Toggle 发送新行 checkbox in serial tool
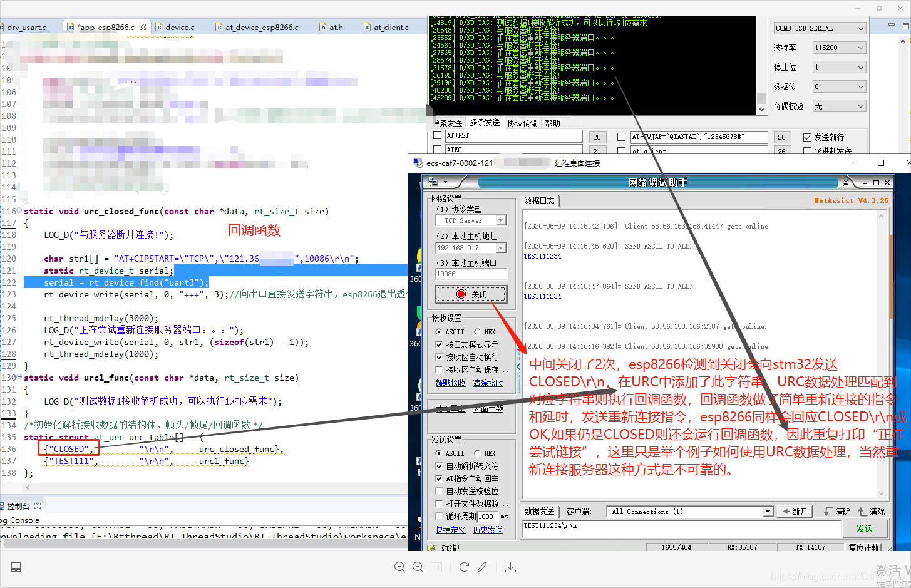911x588 pixels. (807, 137)
